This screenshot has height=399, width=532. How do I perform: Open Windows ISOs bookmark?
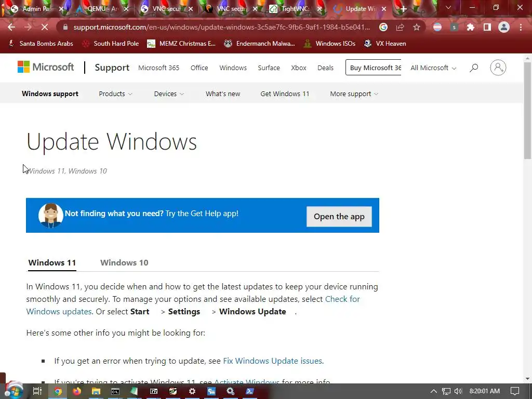330,44
